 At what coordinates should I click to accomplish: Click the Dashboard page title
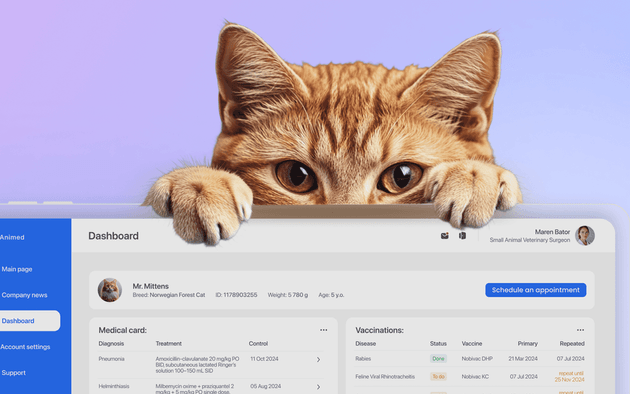[113, 236]
